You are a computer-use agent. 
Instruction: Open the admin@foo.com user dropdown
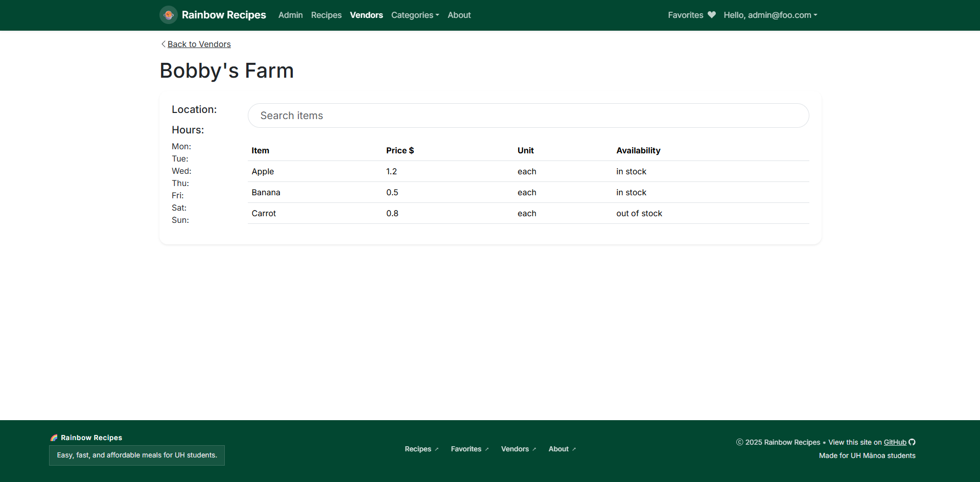[x=770, y=15]
